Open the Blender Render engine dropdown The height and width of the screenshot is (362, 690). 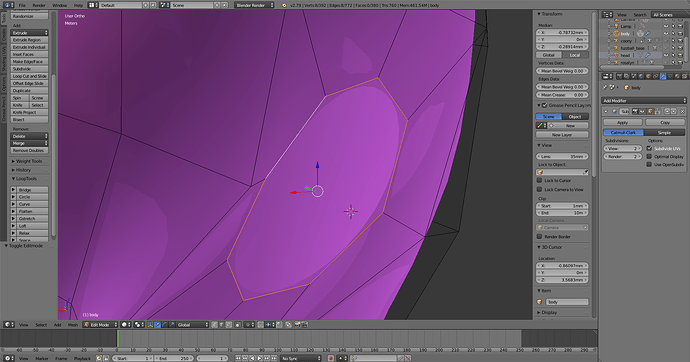point(254,5)
